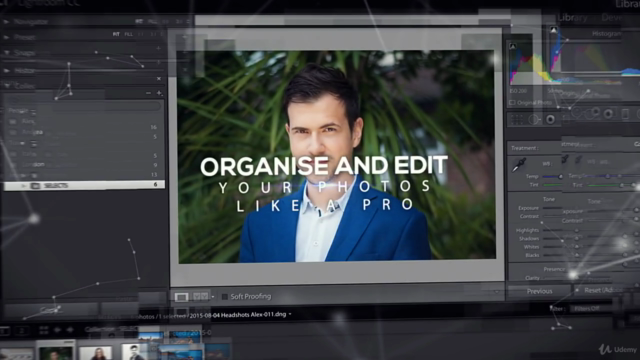Add new collection with plus icon
The width and height of the screenshot is (640, 360).
click(159, 93)
